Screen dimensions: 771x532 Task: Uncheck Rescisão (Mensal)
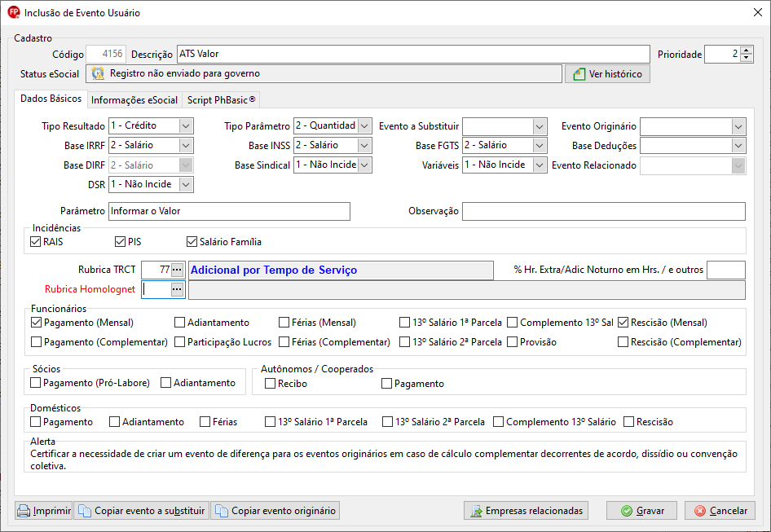tap(623, 323)
